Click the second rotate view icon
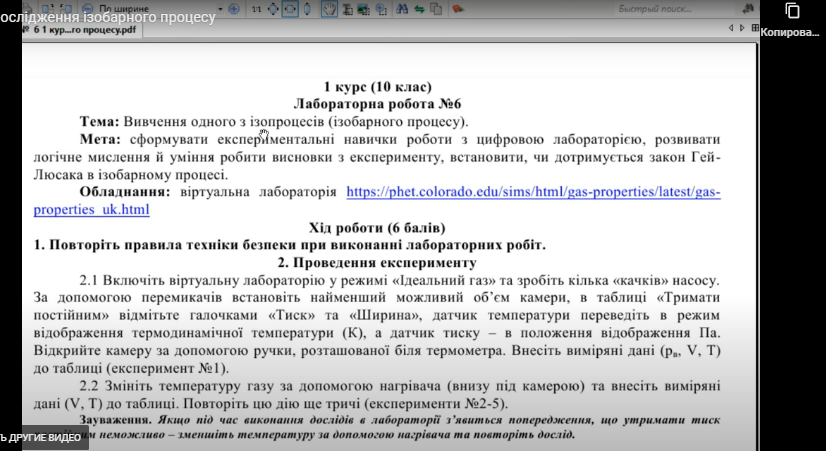This screenshot has width=826, height=451. [66, 8]
